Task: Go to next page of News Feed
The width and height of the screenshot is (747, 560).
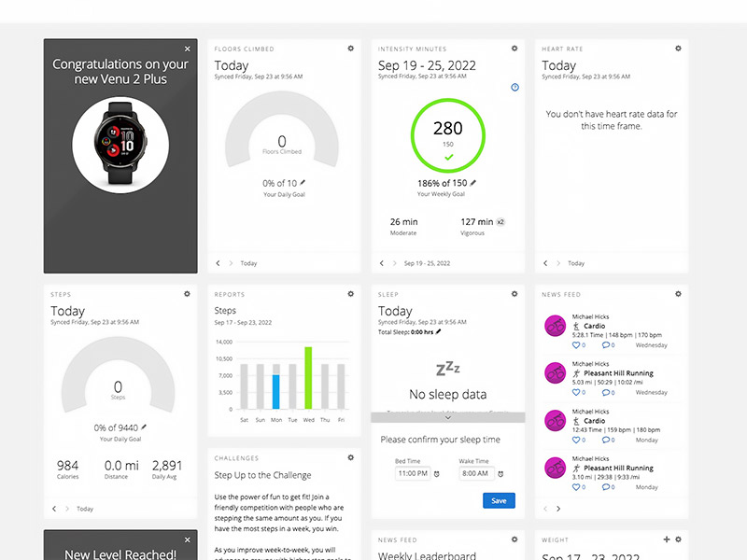Action: (x=558, y=509)
